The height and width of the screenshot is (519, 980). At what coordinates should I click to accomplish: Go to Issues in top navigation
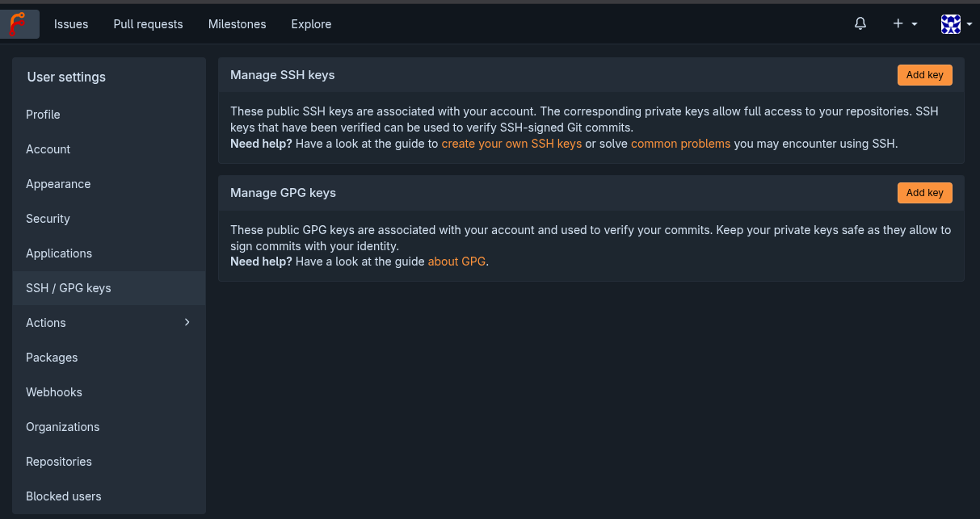point(71,24)
